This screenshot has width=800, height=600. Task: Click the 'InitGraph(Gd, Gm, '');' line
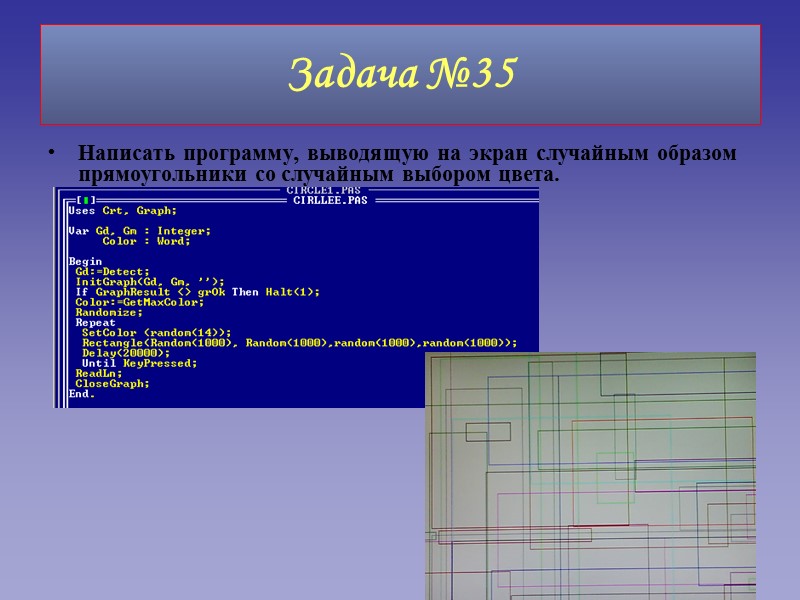(150, 282)
